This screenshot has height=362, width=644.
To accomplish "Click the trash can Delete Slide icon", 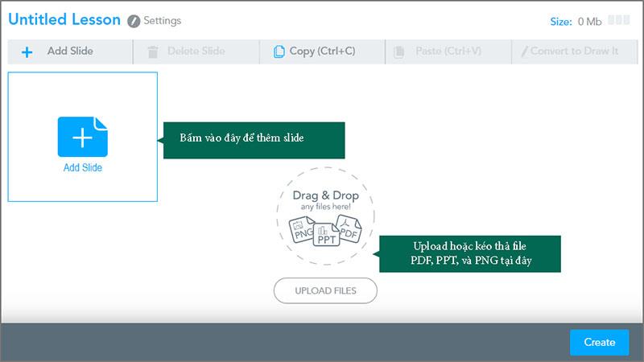I will pyautogui.click(x=153, y=52).
